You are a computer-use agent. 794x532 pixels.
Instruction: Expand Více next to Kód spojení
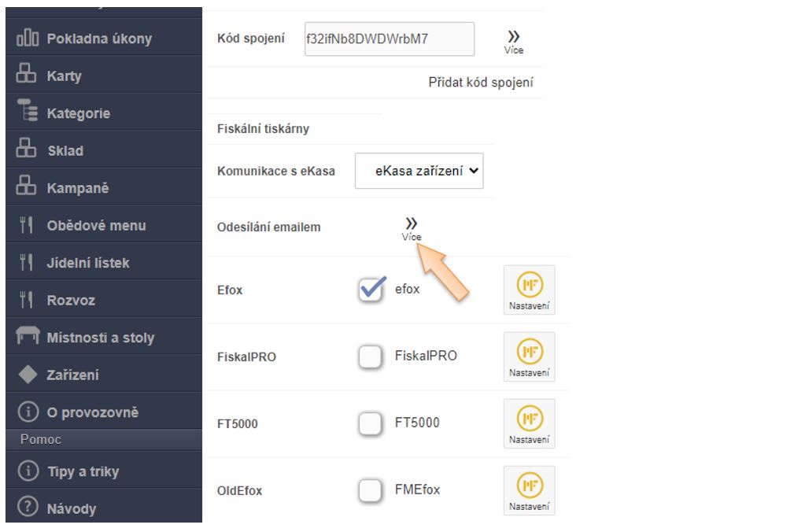[x=514, y=41]
